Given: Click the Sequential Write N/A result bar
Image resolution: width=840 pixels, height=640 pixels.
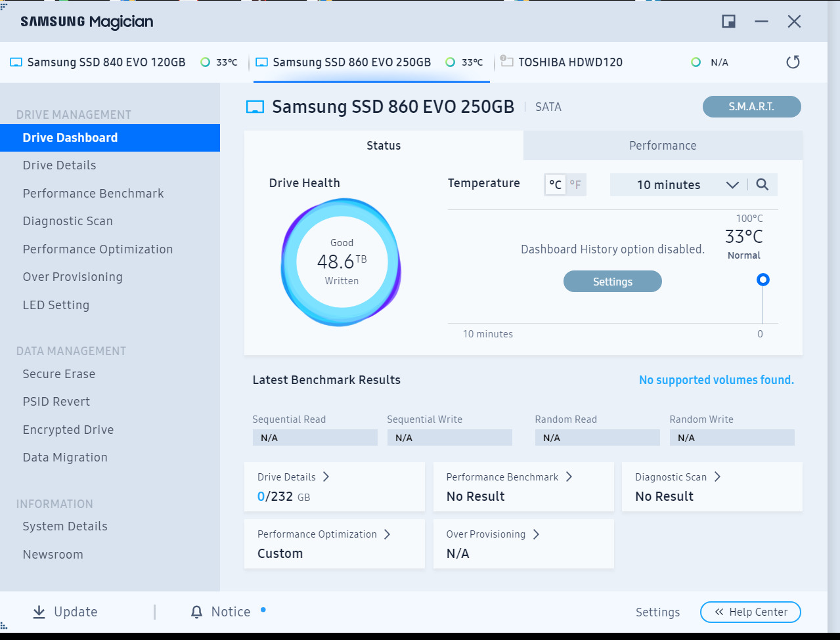Looking at the screenshot, I should point(450,438).
